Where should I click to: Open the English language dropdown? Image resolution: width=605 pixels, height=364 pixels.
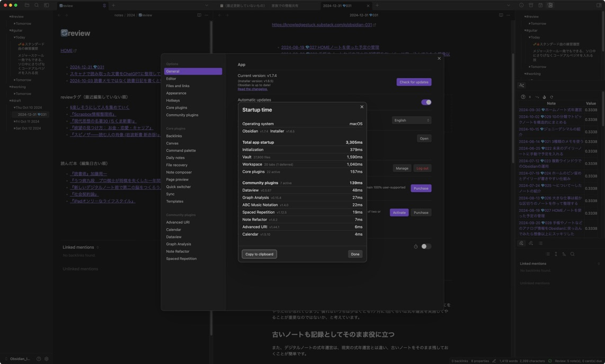click(411, 120)
